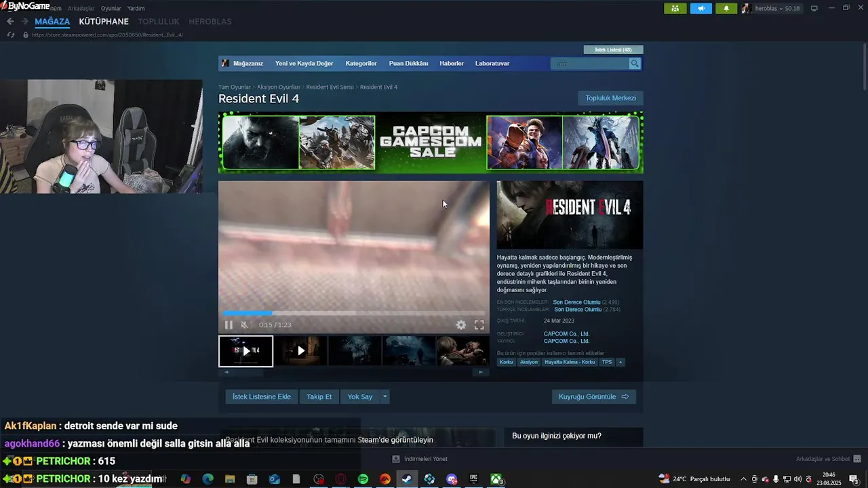Click the Yok Say button

(x=360, y=396)
